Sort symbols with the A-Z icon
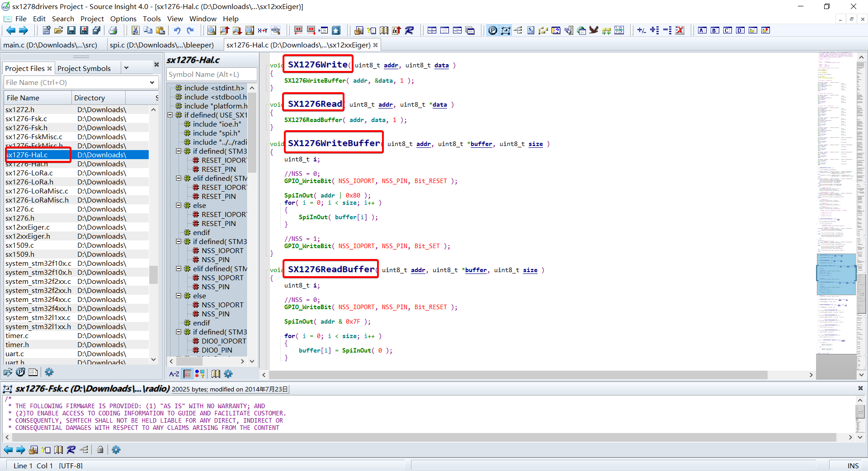Screen dimensions: 868x471 tap(174, 374)
